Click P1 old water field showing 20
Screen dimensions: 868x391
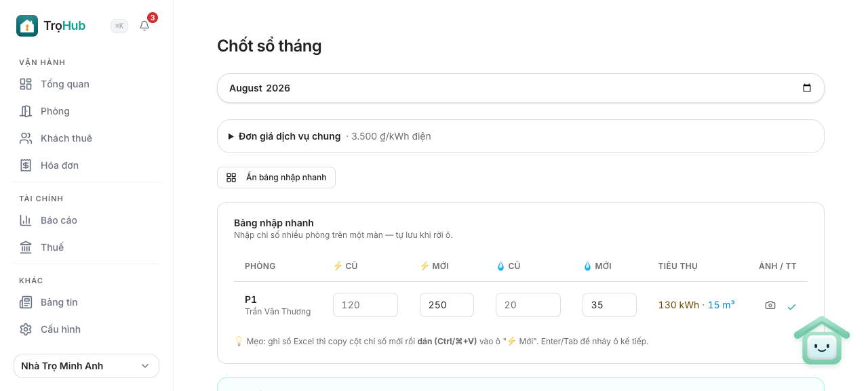click(528, 305)
